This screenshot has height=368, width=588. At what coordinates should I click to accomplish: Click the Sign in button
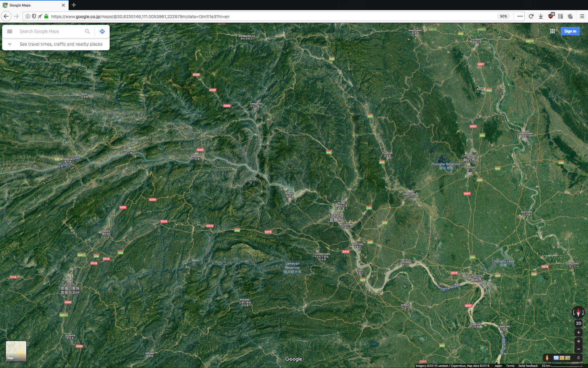[x=570, y=31]
